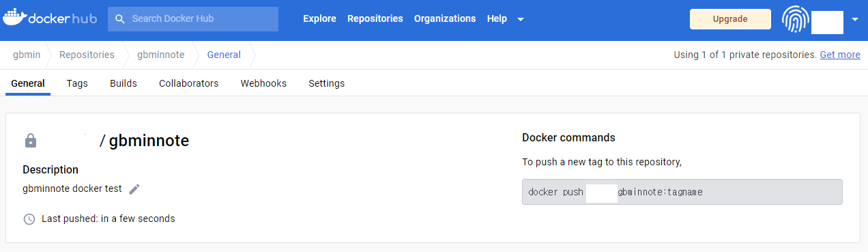
Task: Open the Help menu
Action: coord(497,18)
